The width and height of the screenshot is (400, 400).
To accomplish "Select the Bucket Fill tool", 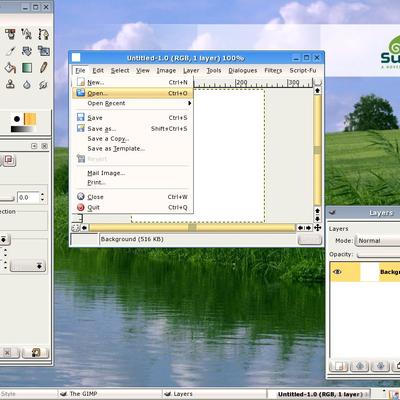I will click(x=10, y=68).
